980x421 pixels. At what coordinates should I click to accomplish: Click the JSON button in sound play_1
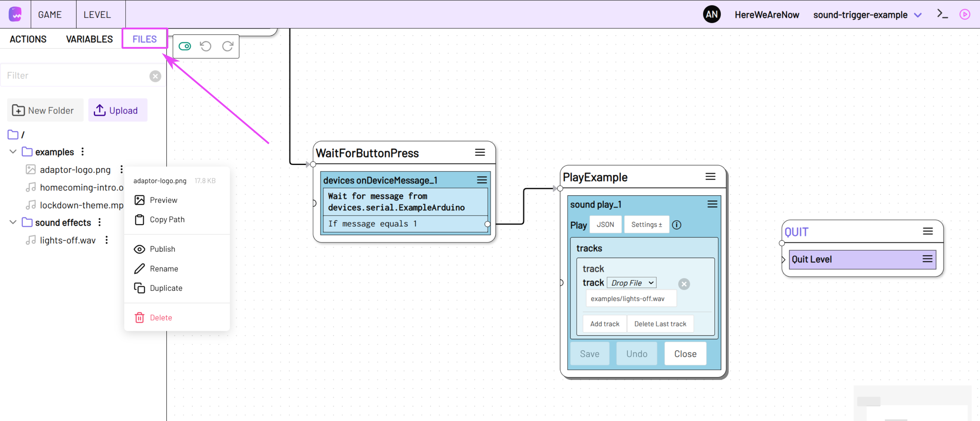pyautogui.click(x=605, y=224)
